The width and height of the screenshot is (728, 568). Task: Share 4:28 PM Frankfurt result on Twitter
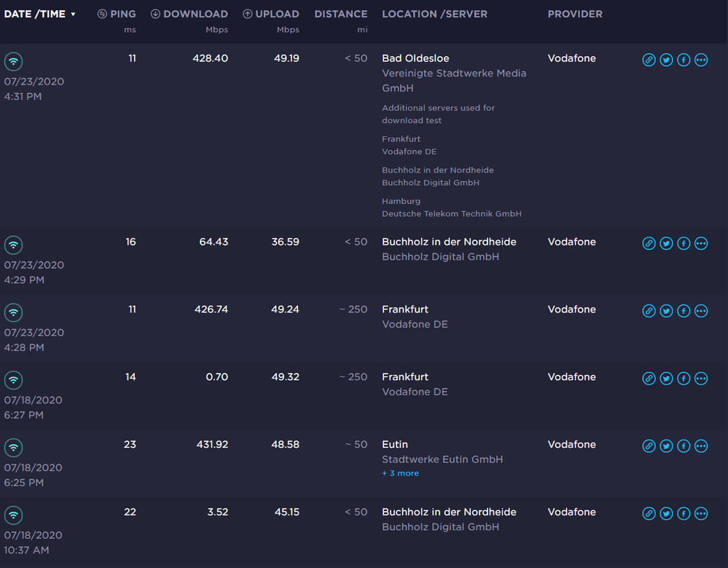tap(666, 311)
